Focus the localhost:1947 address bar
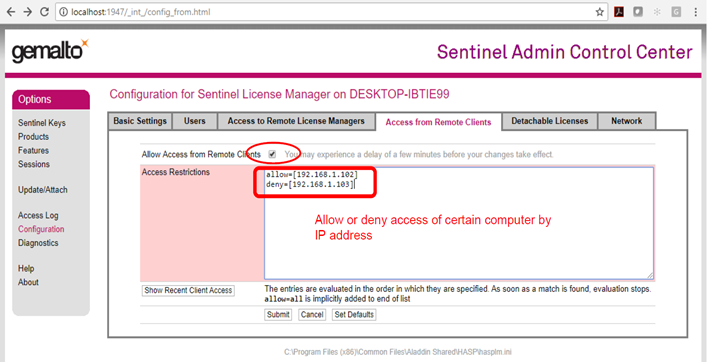The height and width of the screenshot is (362, 707). 331,12
